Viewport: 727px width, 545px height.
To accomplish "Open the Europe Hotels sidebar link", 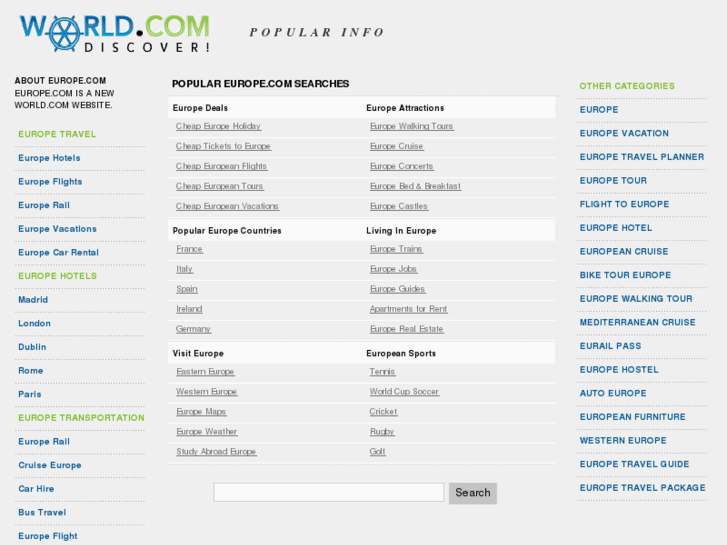I will click(x=49, y=158).
